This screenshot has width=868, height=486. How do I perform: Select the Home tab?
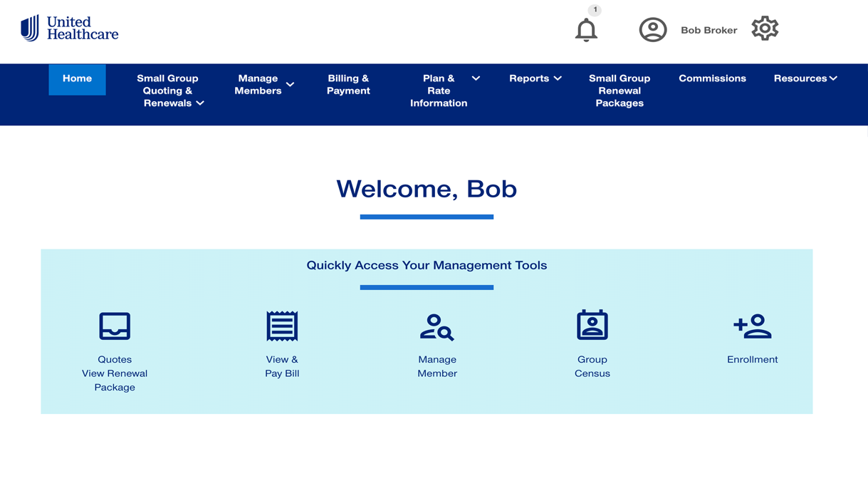pyautogui.click(x=77, y=79)
